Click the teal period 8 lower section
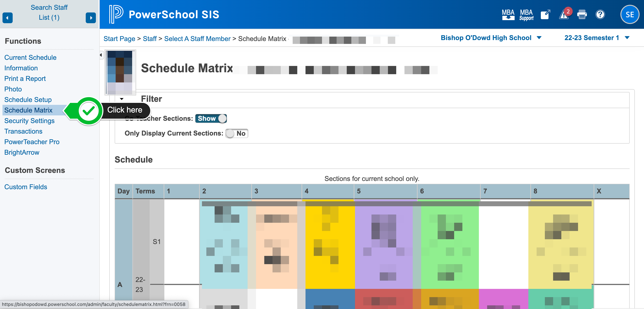 pos(561,299)
